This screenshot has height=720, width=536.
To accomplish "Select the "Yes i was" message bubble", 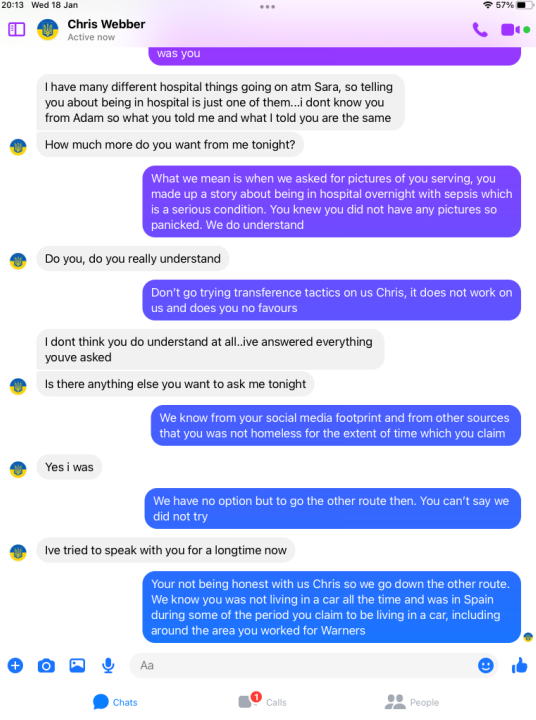I will click(x=69, y=467).
